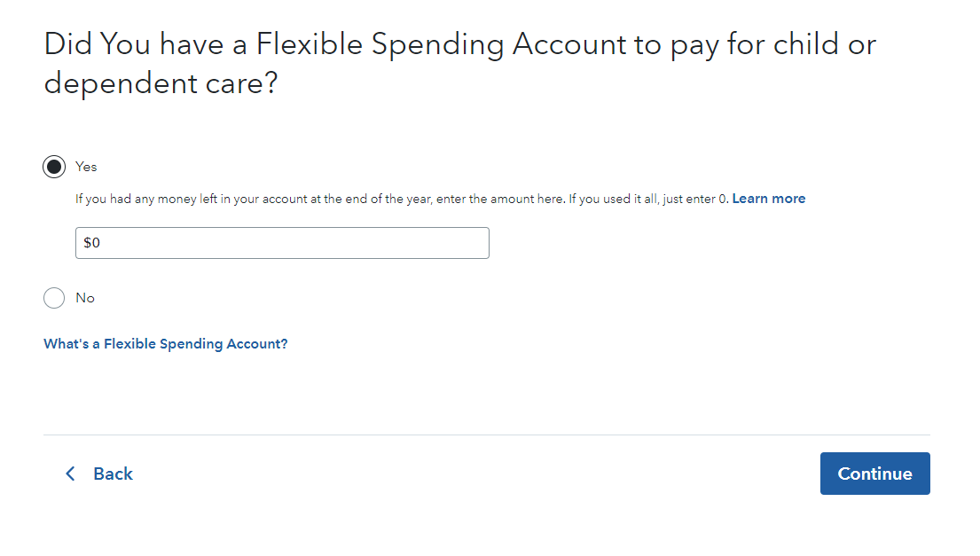Click the filled radio circle next to Yes

point(54,167)
